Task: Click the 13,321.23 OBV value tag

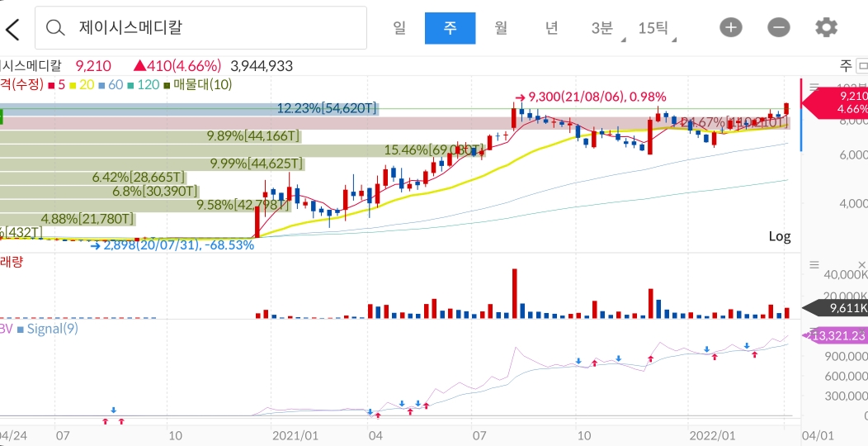Action: [835, 336]
